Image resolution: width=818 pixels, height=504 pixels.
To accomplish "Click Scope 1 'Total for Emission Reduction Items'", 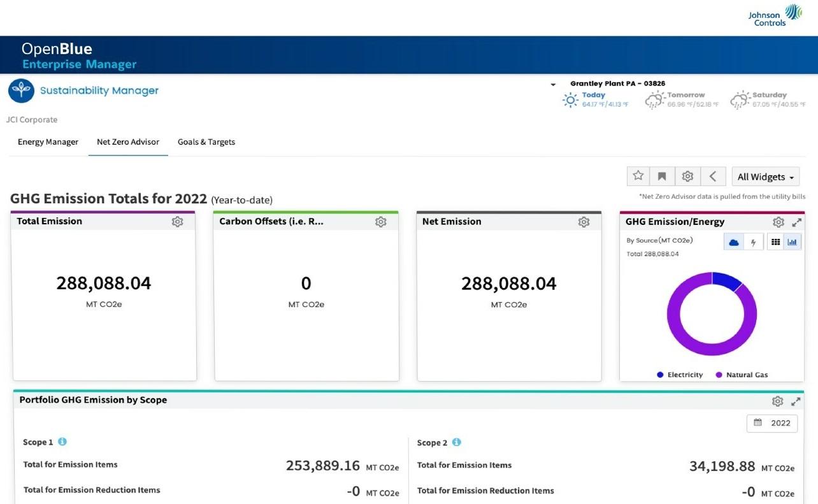I will (92, 490).
